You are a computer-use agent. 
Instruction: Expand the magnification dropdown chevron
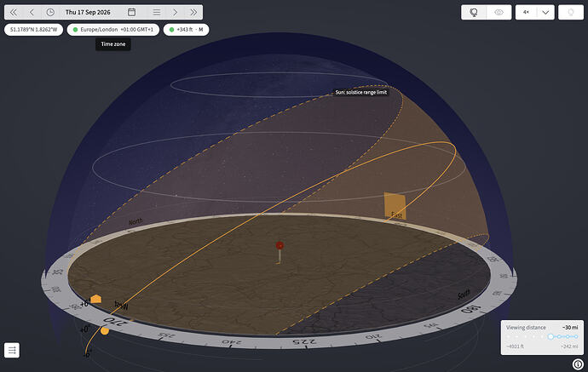(x=545, y=13)
